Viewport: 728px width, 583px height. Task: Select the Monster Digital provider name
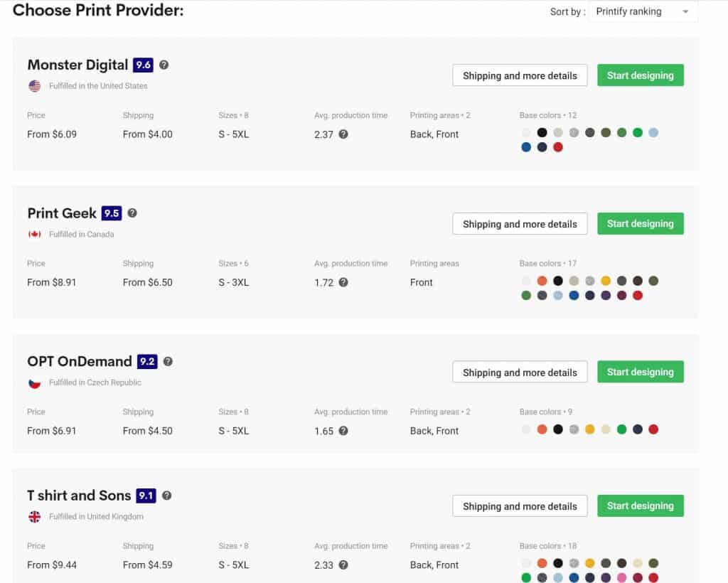(x=77, y=65)
